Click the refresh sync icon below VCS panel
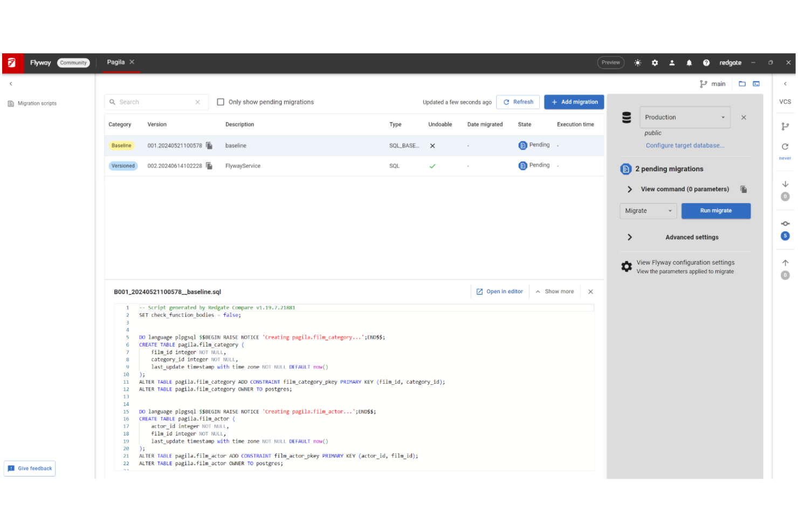Image resolution: width=798 pixels, height=532 pixels. click(785, 146)
